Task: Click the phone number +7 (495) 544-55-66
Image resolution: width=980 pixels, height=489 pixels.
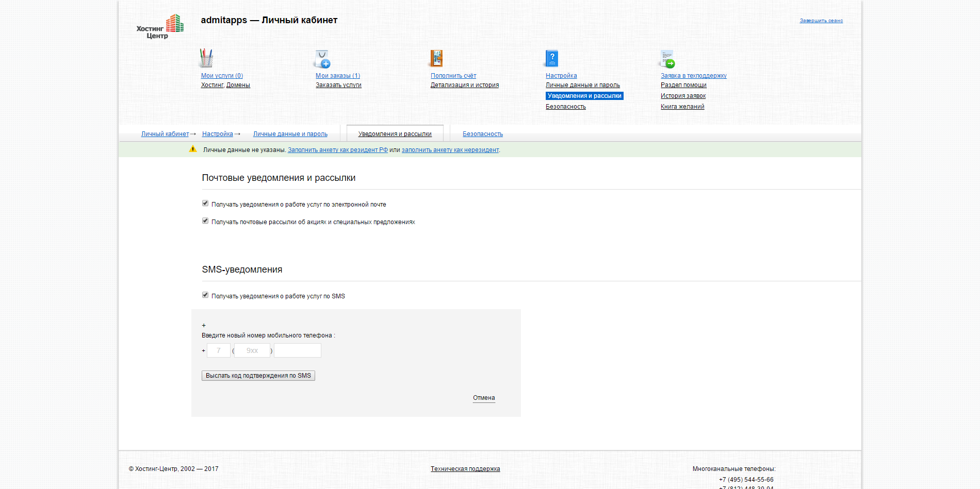Action: [x=746, y=480]
